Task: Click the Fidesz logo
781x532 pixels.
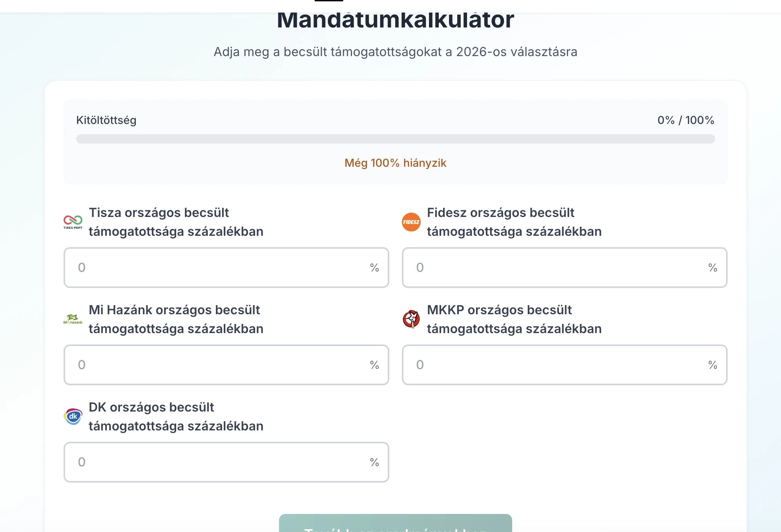Action: pyautogui.click(x=411, y=222)
